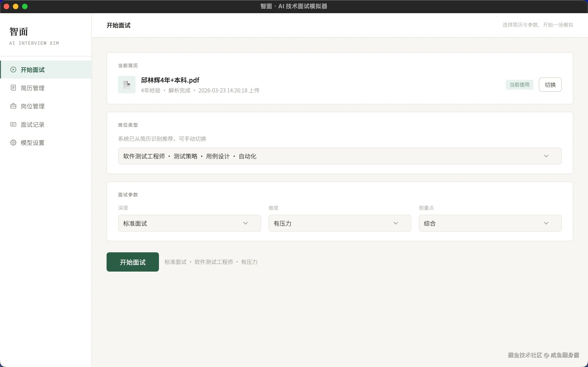Click the PDF file icon of 邱林辉4年+本科.pdf
The image size is (588, 367).
point(127,84)
